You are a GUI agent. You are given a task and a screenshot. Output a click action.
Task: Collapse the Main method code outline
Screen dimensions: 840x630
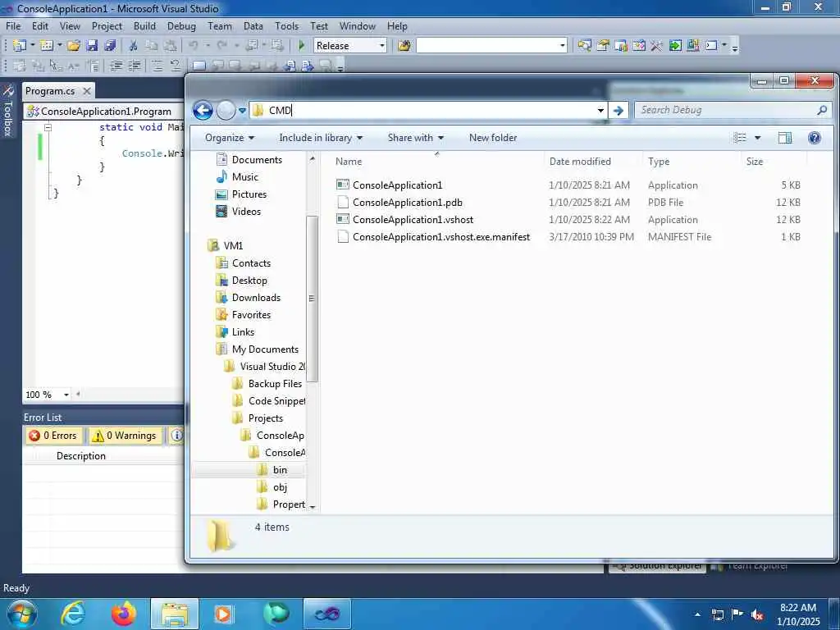48,127
